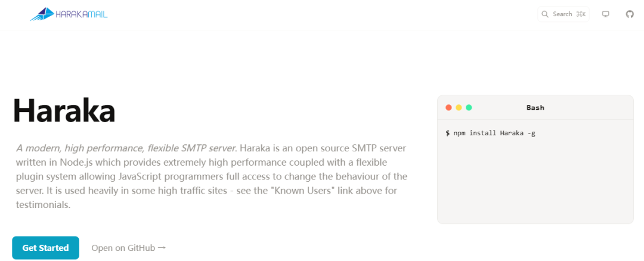Click the magnifying glass search icon
The width and height of the screenshot is (644, 261).
[x=545, y=14]
